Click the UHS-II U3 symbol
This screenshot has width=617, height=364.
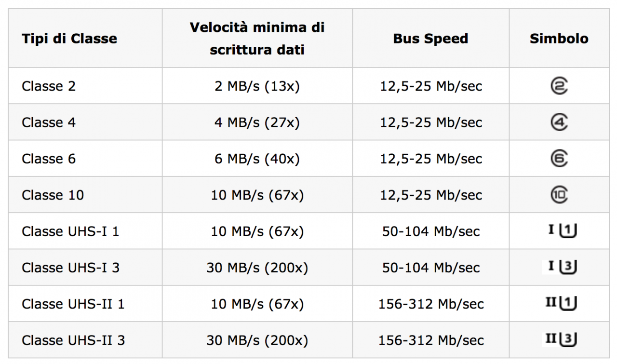pos(561,339)
